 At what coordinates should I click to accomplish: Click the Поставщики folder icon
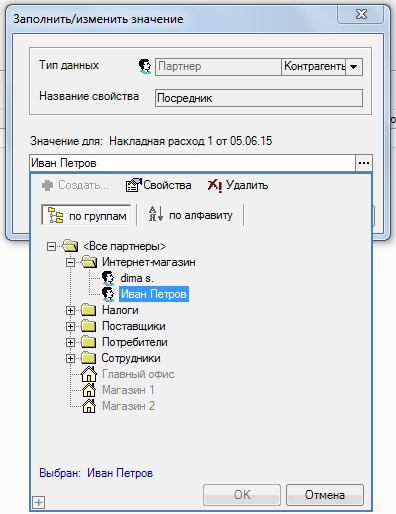coord(89,326)
